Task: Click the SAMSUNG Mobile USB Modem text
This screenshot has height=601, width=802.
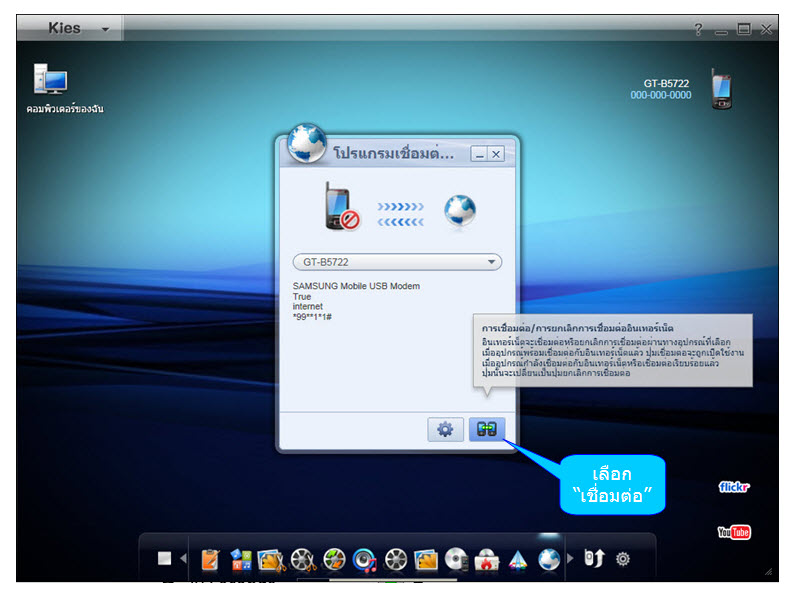Action: click(x=356, y=286)
